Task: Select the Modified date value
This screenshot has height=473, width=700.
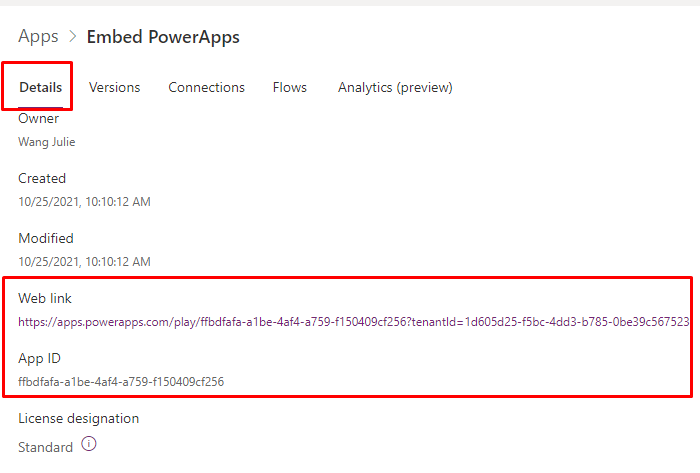Action: [84, 261]
